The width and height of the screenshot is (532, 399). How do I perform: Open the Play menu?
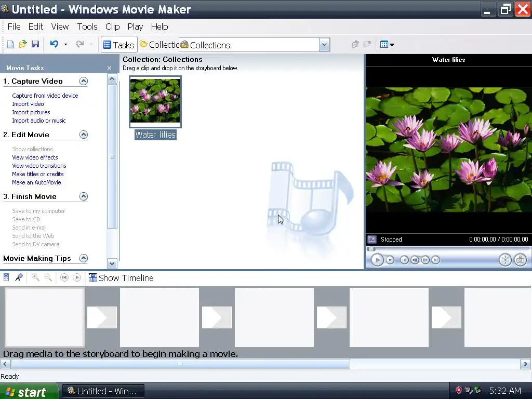click(135, 26)
